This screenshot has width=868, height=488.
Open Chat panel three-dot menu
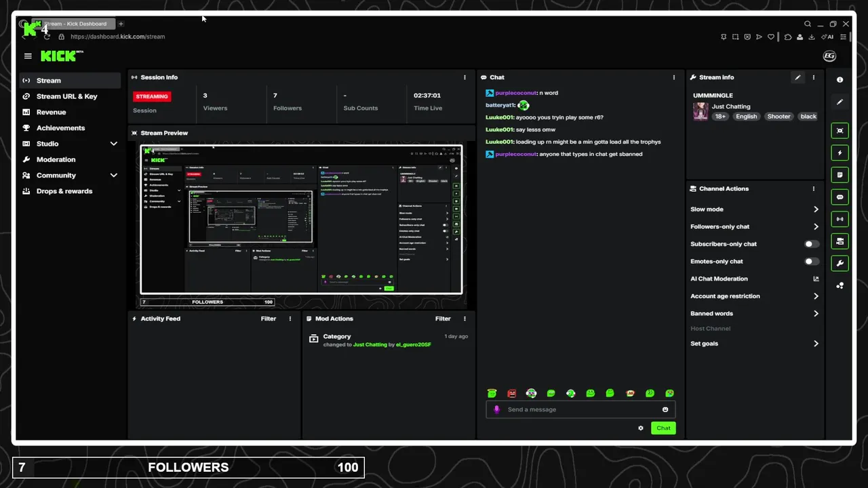tap(674, 77)
